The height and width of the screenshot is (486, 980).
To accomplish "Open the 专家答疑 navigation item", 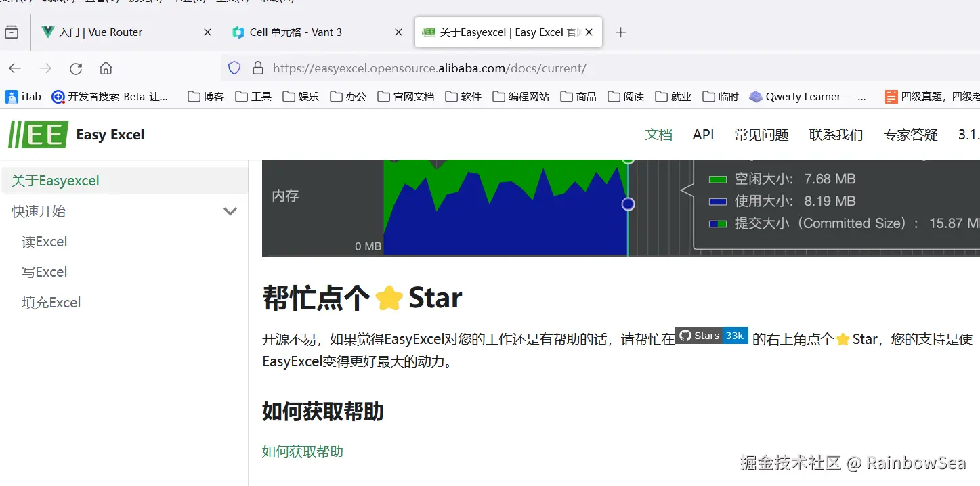I will (x=910, y=135).
